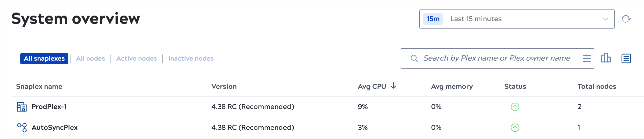Open the AutoSyncPlex snaplex link
Image resolution: width=644 pixels, height=139 pixels.
[x=55, y=127]
